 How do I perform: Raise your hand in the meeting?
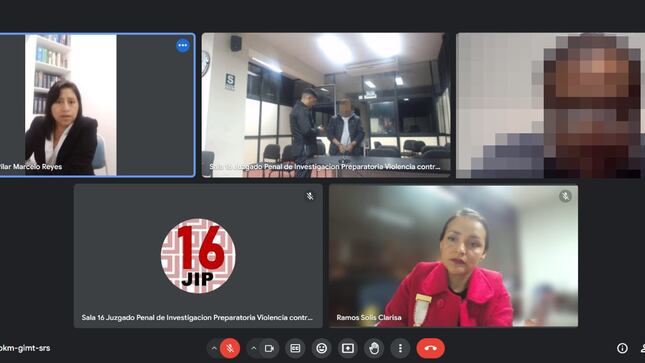[x=374, y=348]
